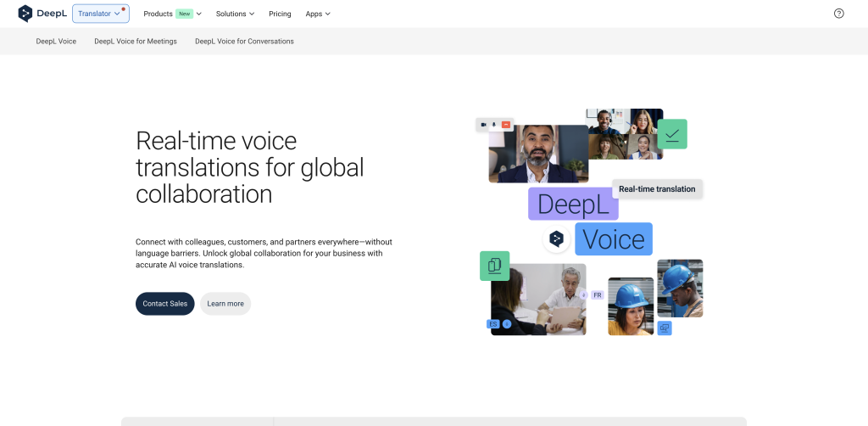Switch to DeepL Voice tab

56,41
